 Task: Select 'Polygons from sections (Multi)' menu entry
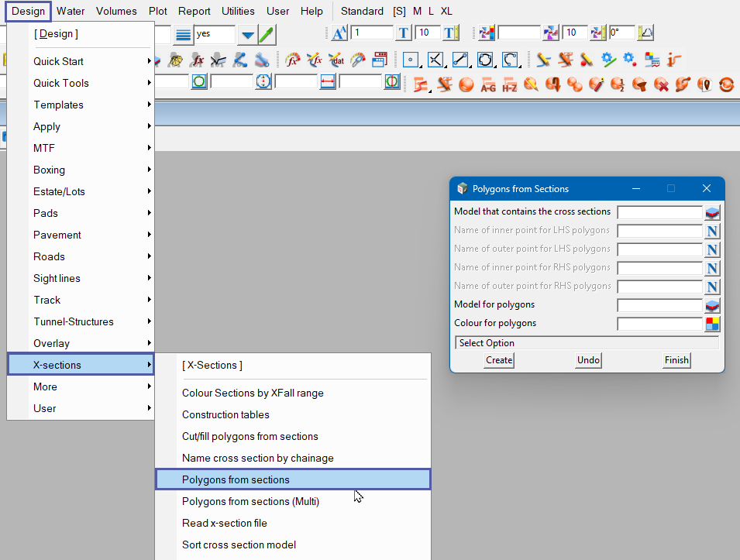250,501
